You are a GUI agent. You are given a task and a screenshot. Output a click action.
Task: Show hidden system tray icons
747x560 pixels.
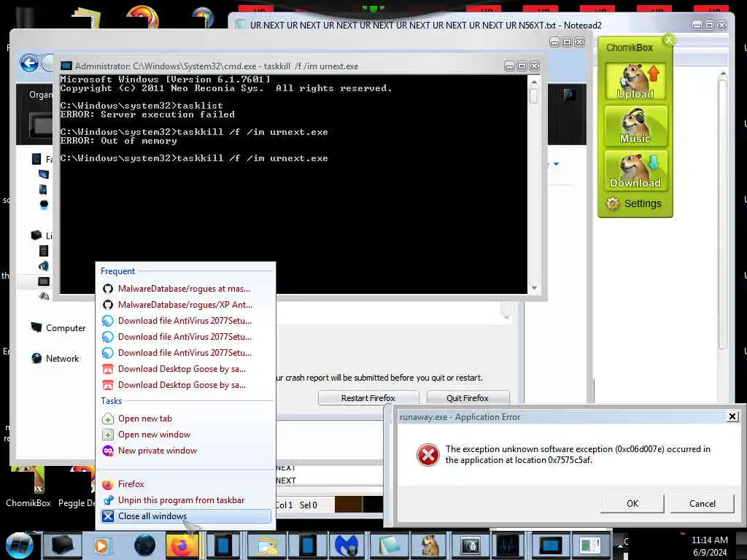coord(620,546)
